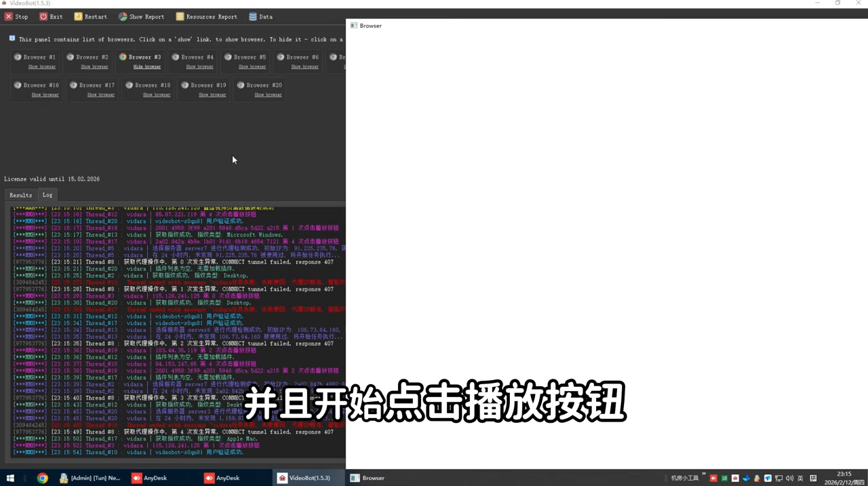Click the blue bird tray icon

pyautogui.click(x=746, y=479)
